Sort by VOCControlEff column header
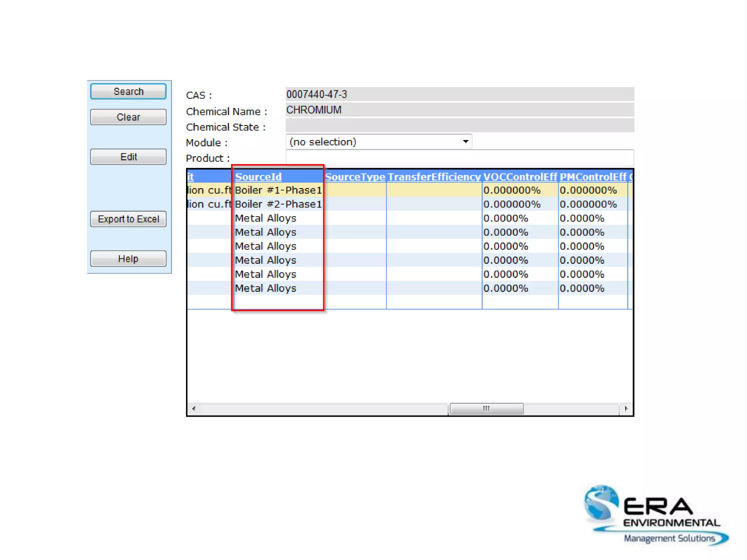 coord(520,177)
